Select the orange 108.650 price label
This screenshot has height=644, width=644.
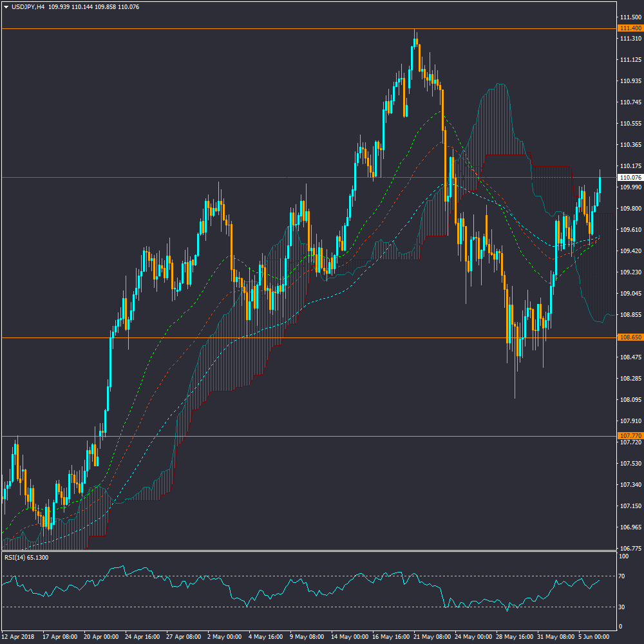click(630, 337)
